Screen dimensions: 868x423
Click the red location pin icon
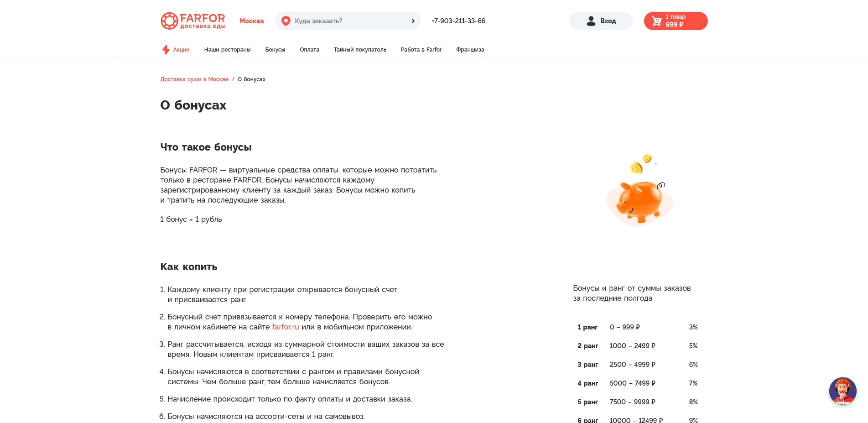tap(286, 21)
